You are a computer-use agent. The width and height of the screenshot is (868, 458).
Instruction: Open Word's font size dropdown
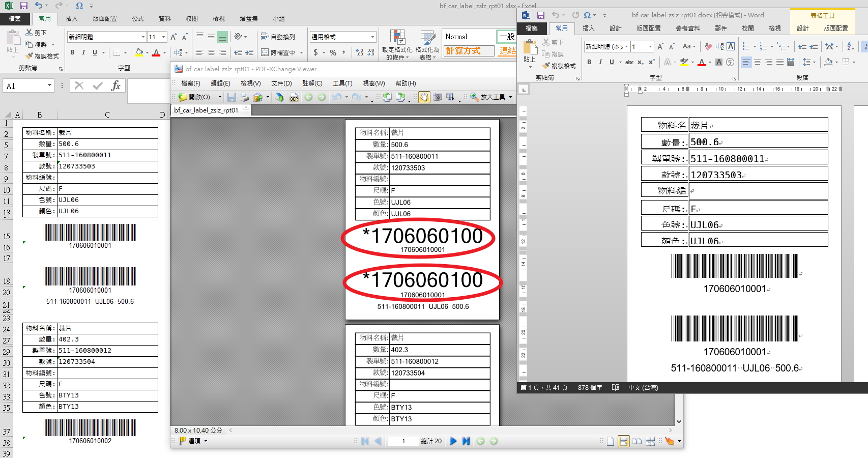tap(650, 46)
